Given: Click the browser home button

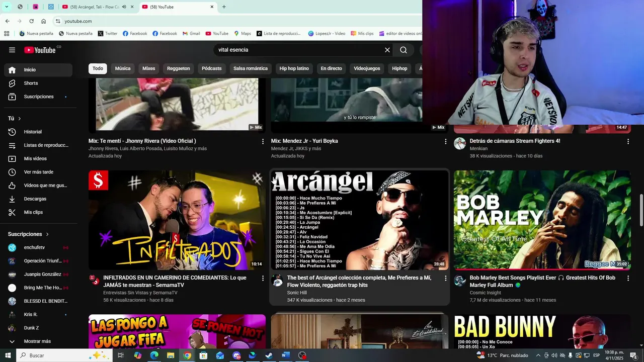Looking at the screenshot, I should coord(44,21).
